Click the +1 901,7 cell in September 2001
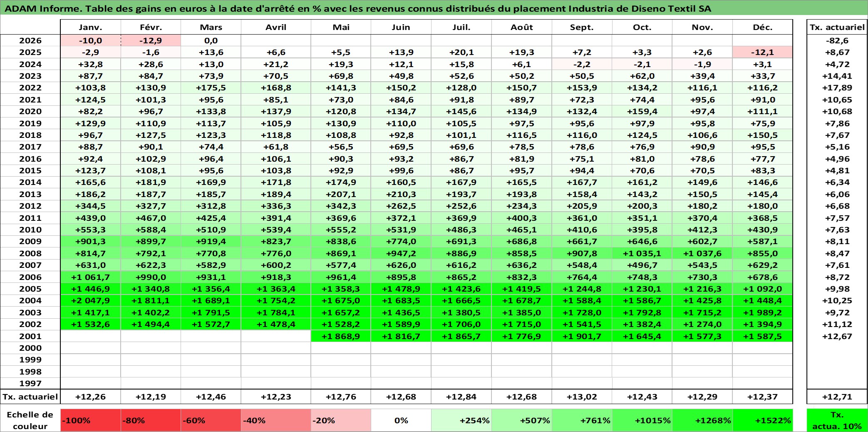868x432 pixels. point(582,336)
